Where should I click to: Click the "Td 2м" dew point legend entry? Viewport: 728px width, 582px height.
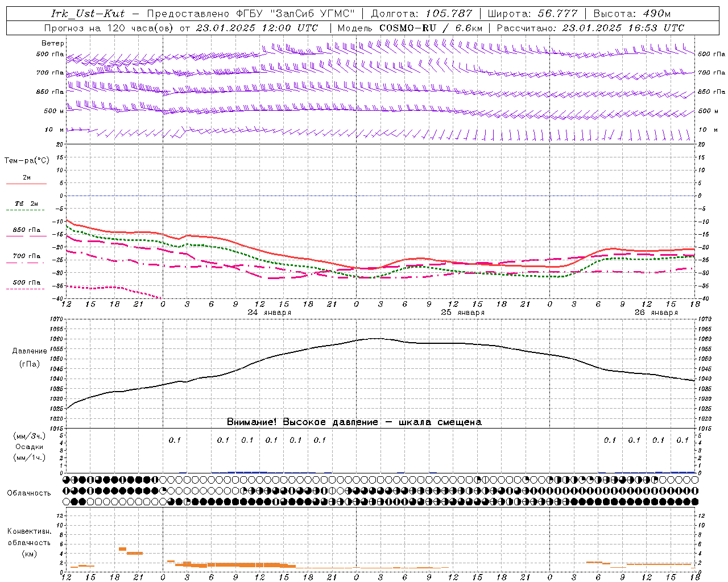coord(27,203)
